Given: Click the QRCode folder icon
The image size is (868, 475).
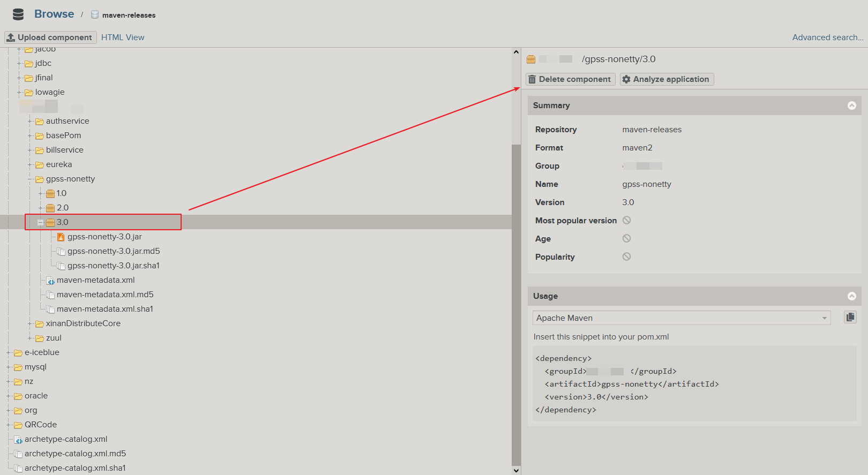Looking at the screenshot, I should click(x=18, y=425).
